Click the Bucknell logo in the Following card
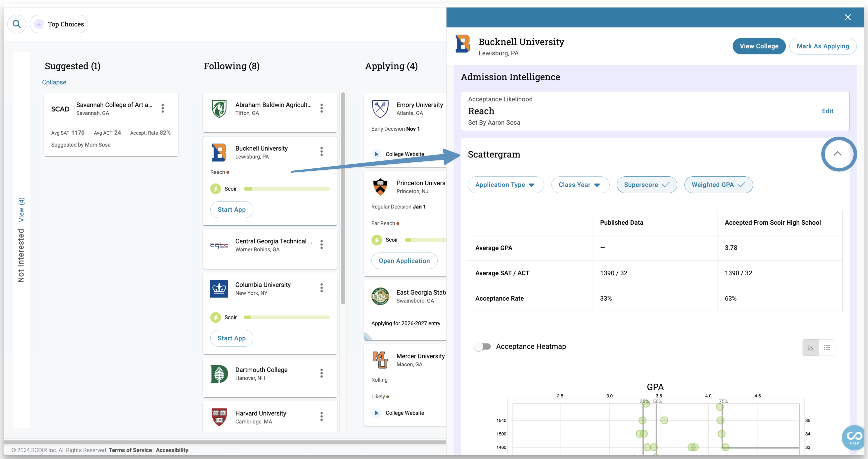 click(219, 153)
